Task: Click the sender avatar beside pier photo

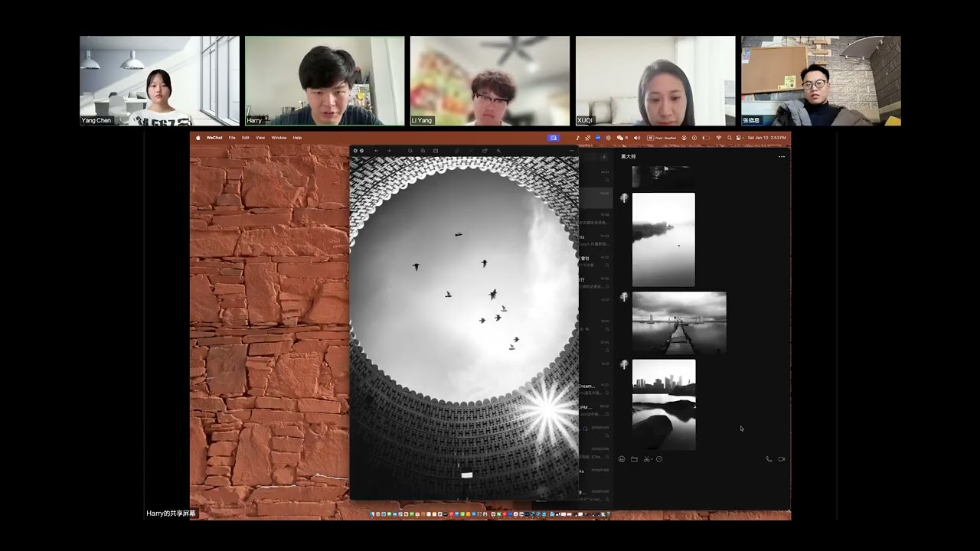Action: (x=624, y=296)
